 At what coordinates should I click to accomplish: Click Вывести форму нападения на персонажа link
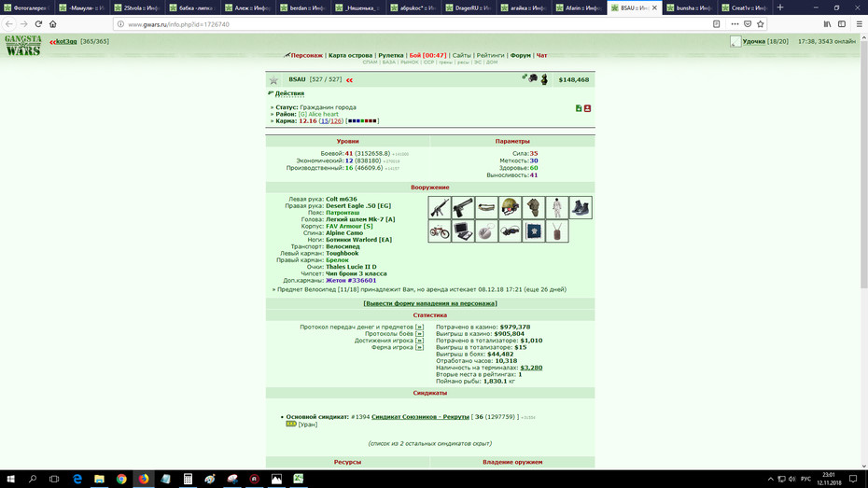(430, 303)
